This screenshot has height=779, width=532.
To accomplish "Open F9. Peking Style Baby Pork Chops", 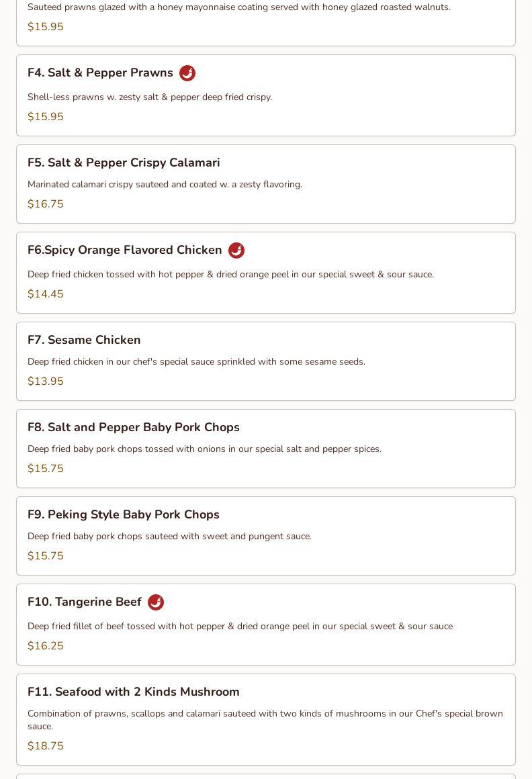I will click(x=124, y=514).
